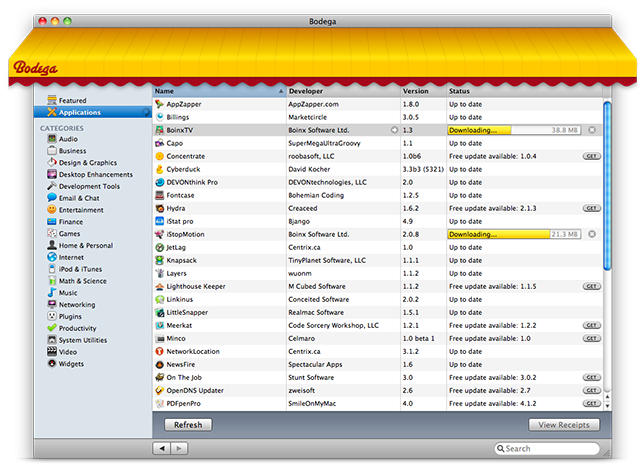The width and height of the screenshot is (642, 475).
Task: Click the Cyberduck app icon
Action: tap(159, 169)
